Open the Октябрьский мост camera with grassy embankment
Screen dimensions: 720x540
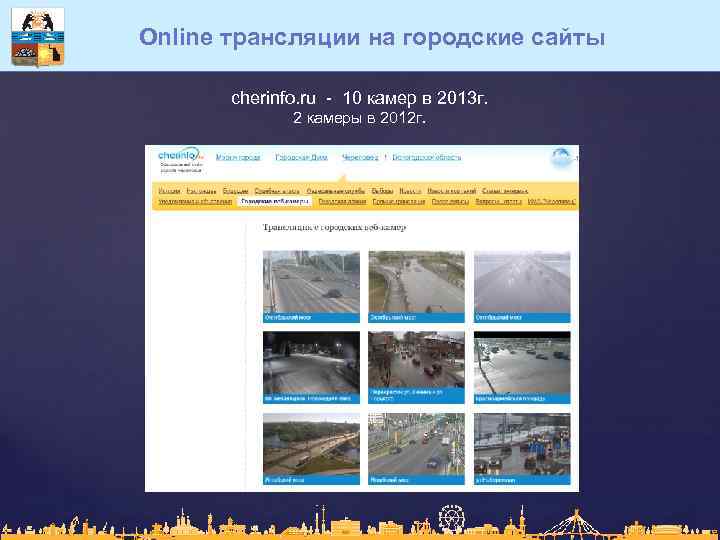(x=416, y=287)
